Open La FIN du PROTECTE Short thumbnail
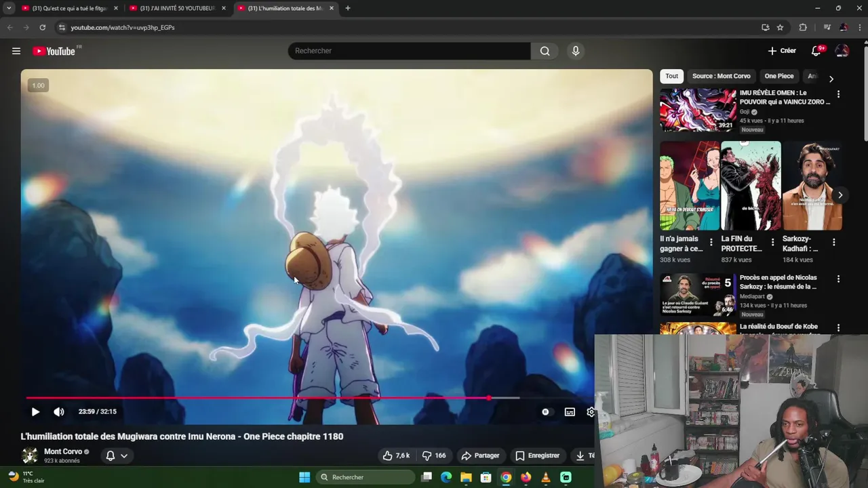868x488 pixels. (751, 186)
